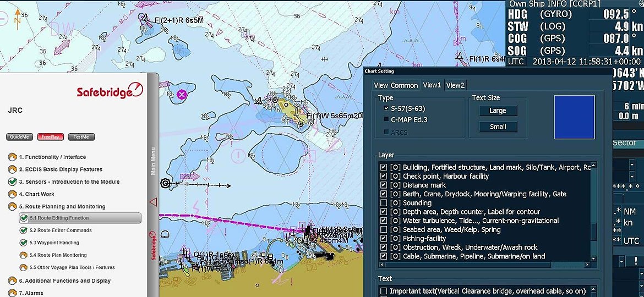Click the Safebridge logo in the sidebar
Screen dimensions: 644x297
[110, 90]
